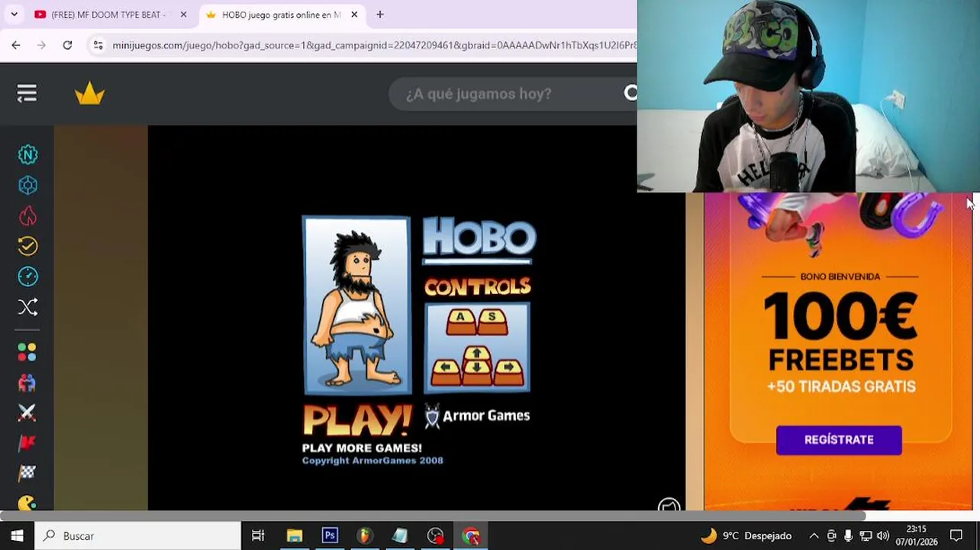This screenshot has width=980, height=550.
Task: Open the four colored dots categories icon
Action: coord(27,352)
